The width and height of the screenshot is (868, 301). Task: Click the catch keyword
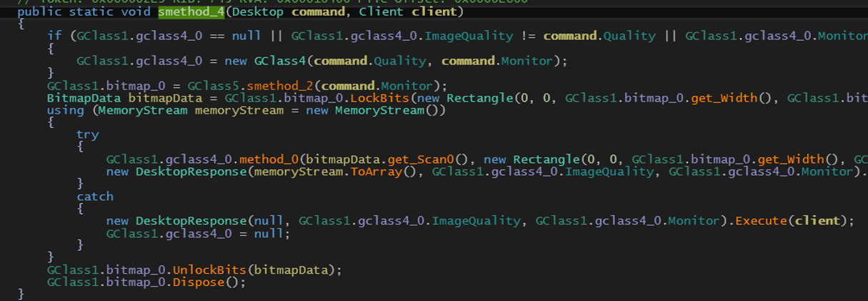coord(95,196)
